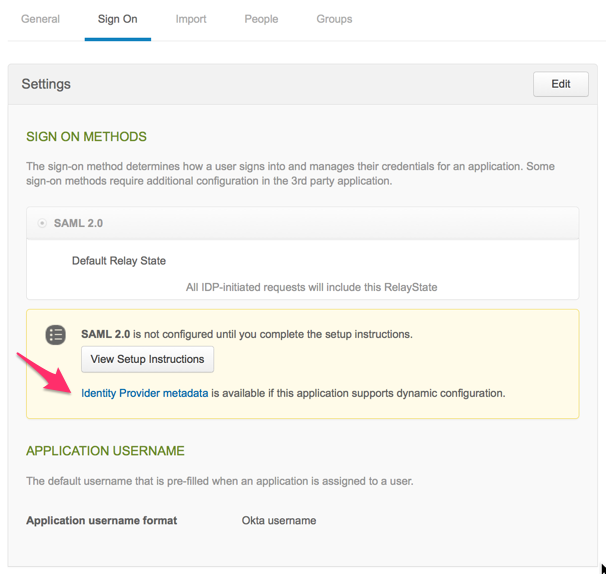Switch to the Import tab
The width and height of the screenshot is (606, 574).
[x=191, y=19]
